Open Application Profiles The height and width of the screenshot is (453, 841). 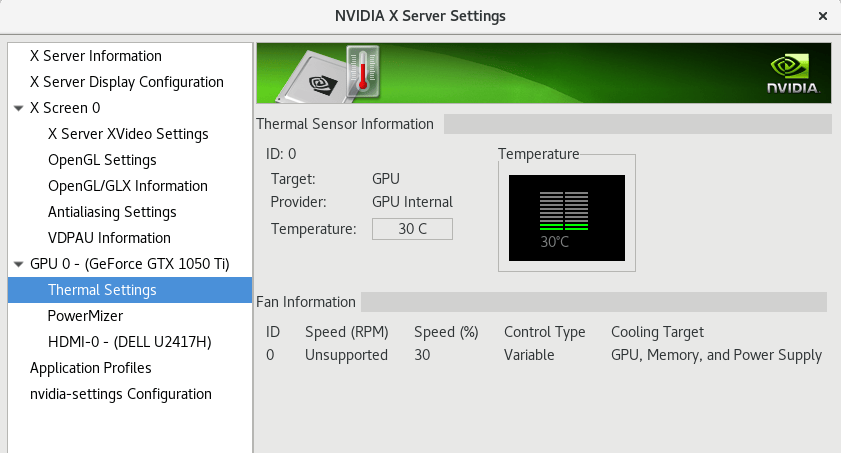(91, 368)
